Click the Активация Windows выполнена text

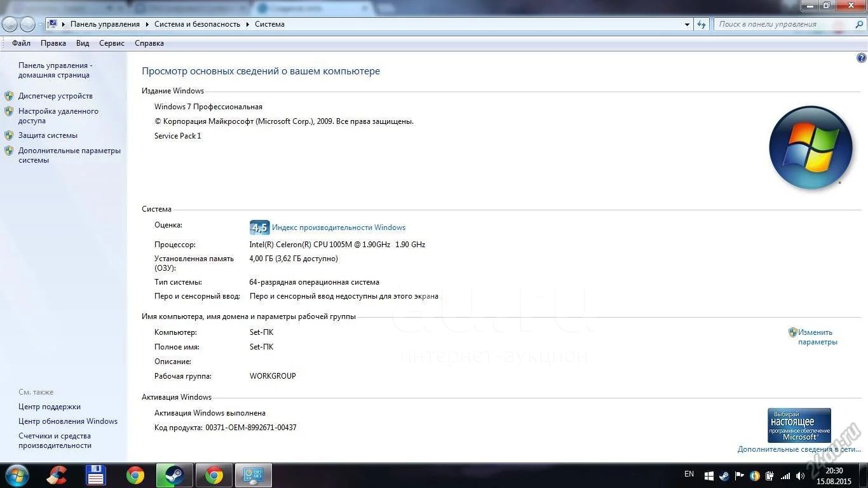coord(210,413)
